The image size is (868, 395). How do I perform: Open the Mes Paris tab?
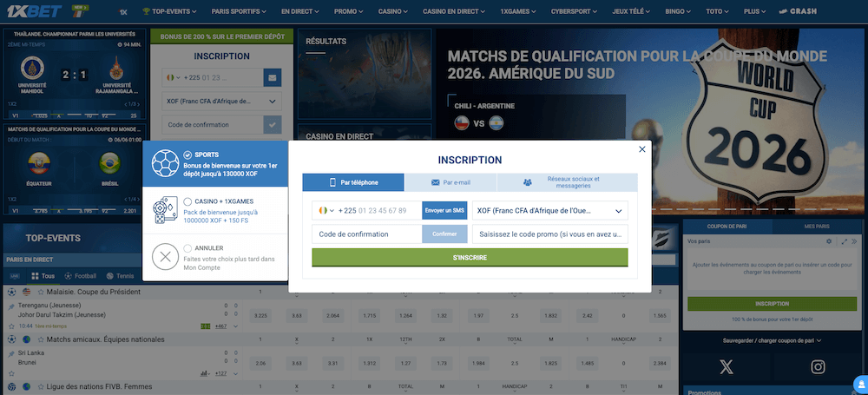(x=817, y=227)
